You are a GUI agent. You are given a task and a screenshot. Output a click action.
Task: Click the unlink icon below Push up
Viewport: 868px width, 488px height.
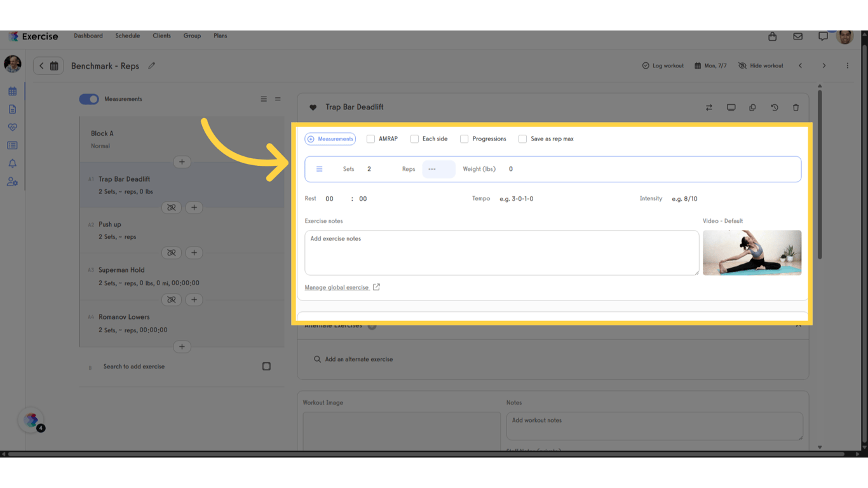point(172,253)
